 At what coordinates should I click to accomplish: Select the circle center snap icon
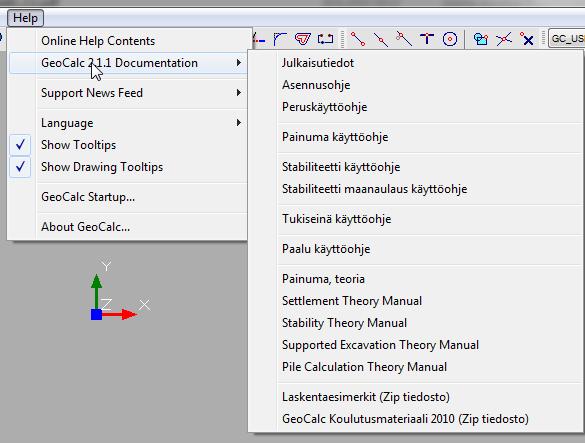450,39
